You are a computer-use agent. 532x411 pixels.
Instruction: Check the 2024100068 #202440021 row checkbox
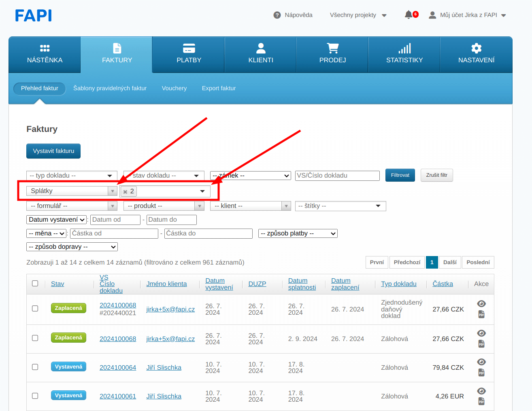coord(35,309)
